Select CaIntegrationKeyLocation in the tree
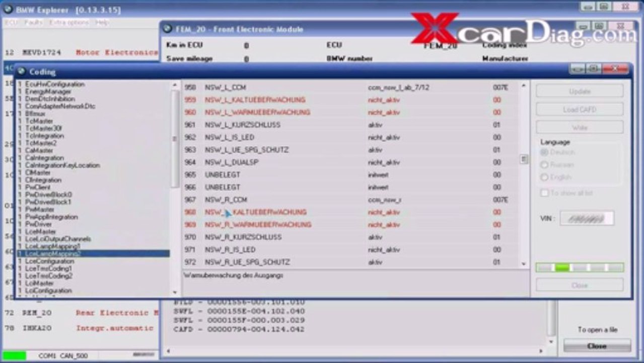 [x=62, y=165]
